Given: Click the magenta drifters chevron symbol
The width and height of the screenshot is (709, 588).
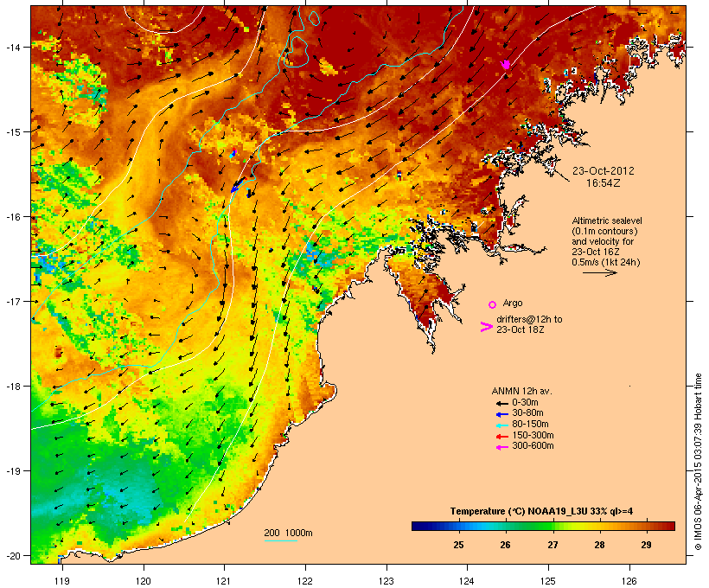Looking at the screenshot, I should 486,327.
